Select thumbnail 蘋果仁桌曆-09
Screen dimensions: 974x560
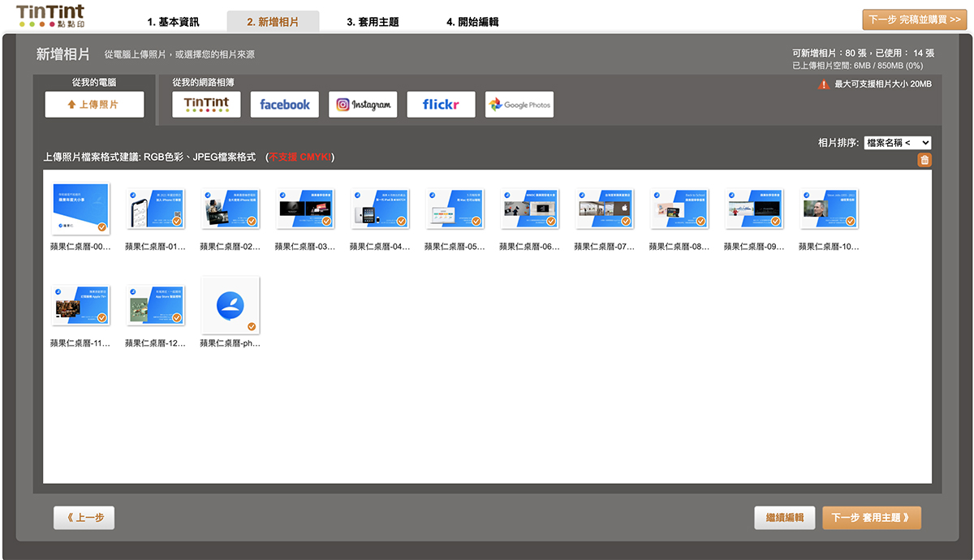pos(753,208)
